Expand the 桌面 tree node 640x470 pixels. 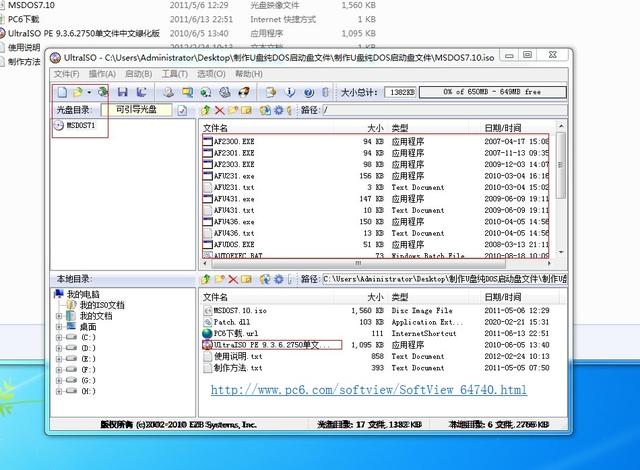pyautogui.click(x=59, y=327)
